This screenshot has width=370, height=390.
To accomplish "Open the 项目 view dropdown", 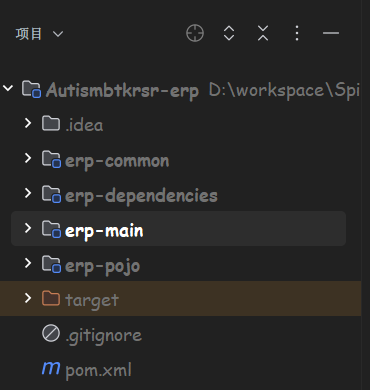I will [x=39, y=34].
